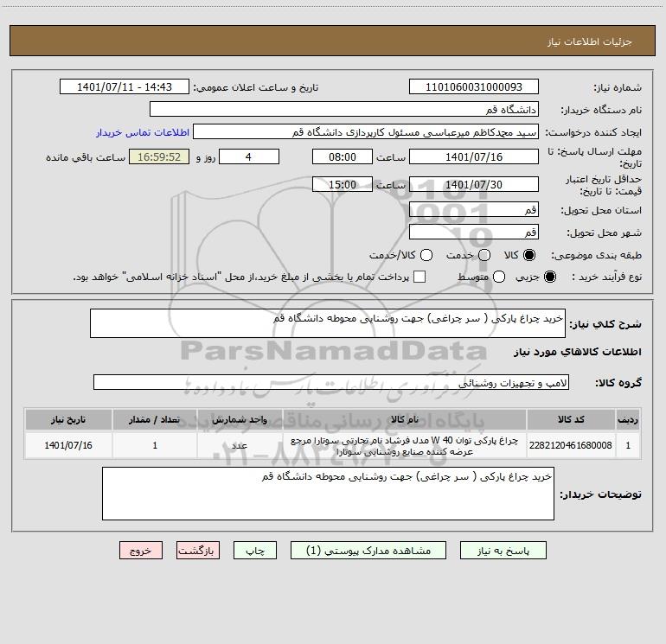This screenshot has width=666, height=644.
Task: Open buyer contact info link اطلاعات تماس خریدار
Action: (143, 132)
